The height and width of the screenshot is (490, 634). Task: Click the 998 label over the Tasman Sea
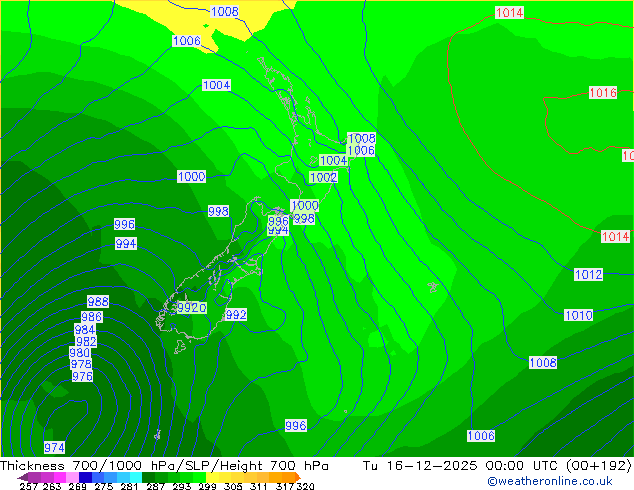pyautogui.click(x=218, y=211)
